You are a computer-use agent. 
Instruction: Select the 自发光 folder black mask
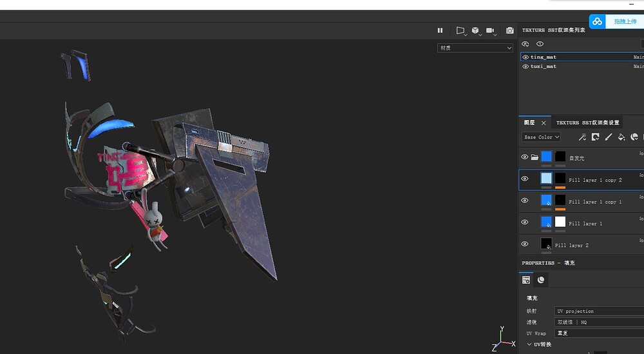pyautogui.click(x=560, y=157)
